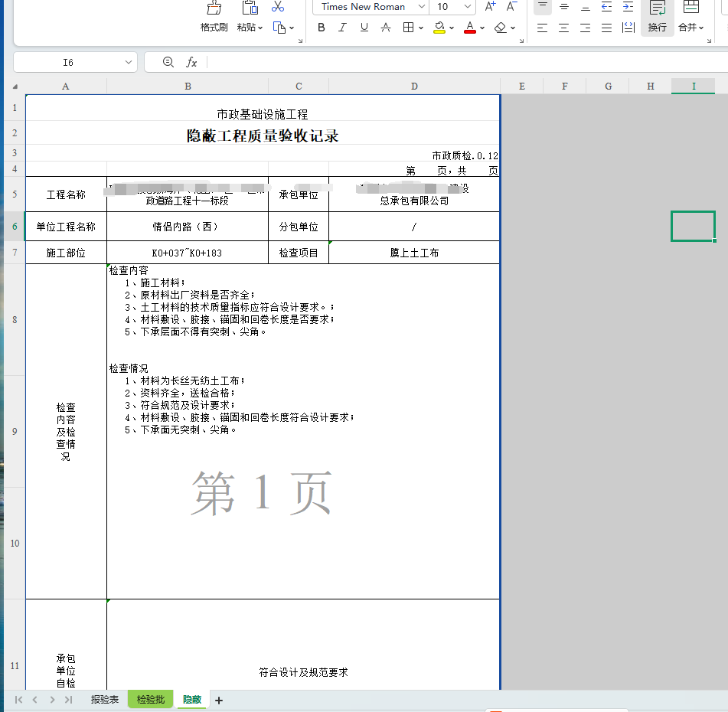Open the Times New Roman font dropdown
This screenshot has height=712, width=728.
click(421, 7)
